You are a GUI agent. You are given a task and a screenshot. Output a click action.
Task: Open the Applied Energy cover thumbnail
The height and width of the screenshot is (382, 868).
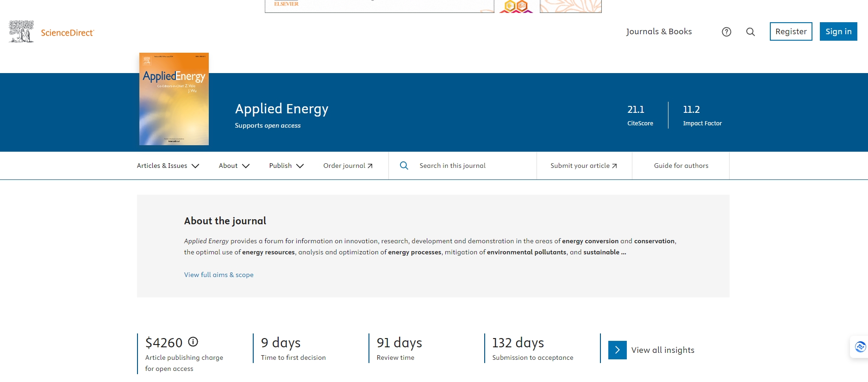[174, 99]
